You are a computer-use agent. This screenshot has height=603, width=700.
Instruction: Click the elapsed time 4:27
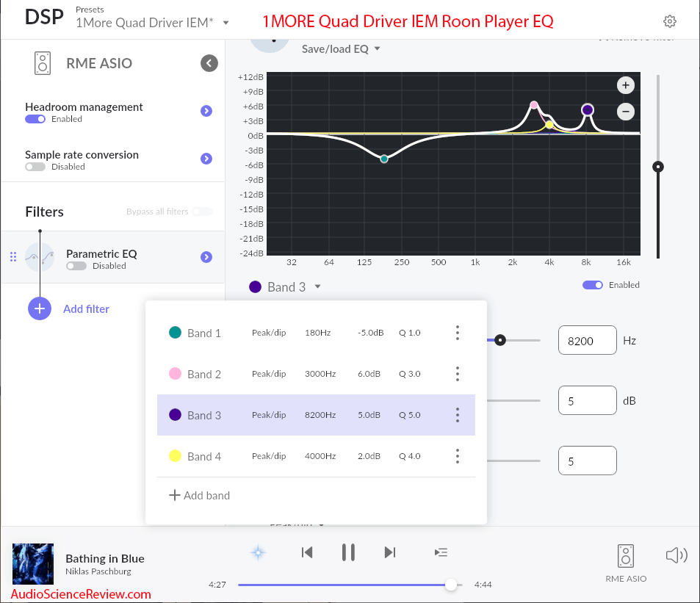(217, 585)
